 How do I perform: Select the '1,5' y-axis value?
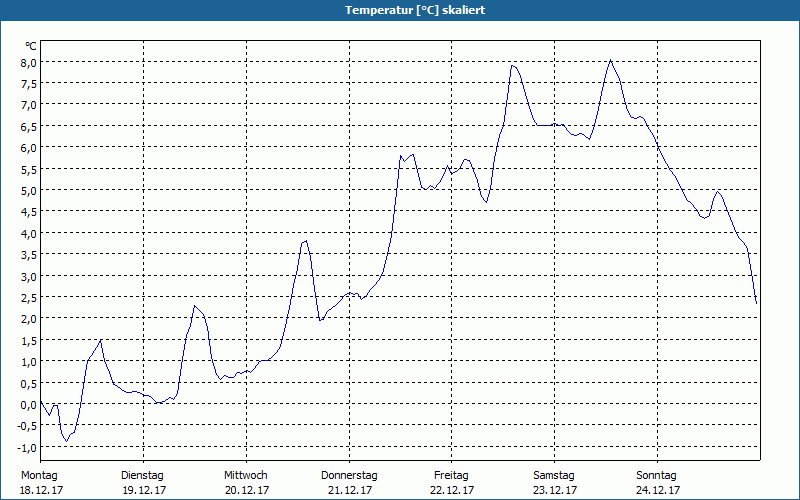tap(28, 340)
